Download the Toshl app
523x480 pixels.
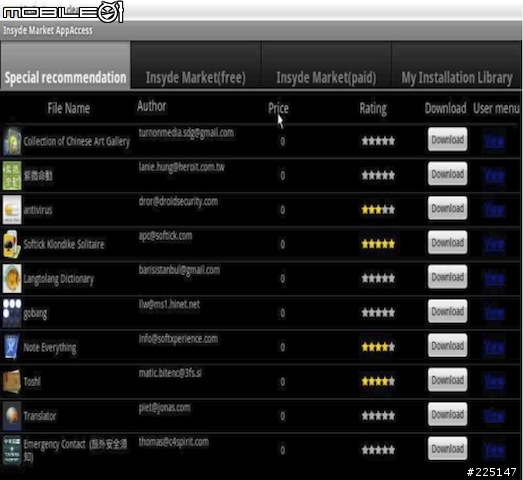click(x=447, y=380)
